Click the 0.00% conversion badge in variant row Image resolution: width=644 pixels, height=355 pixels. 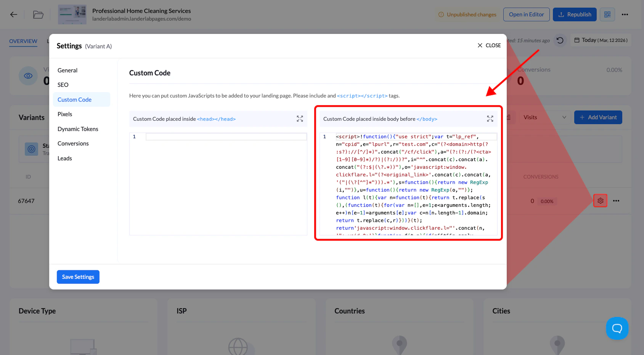click(547, 201)
